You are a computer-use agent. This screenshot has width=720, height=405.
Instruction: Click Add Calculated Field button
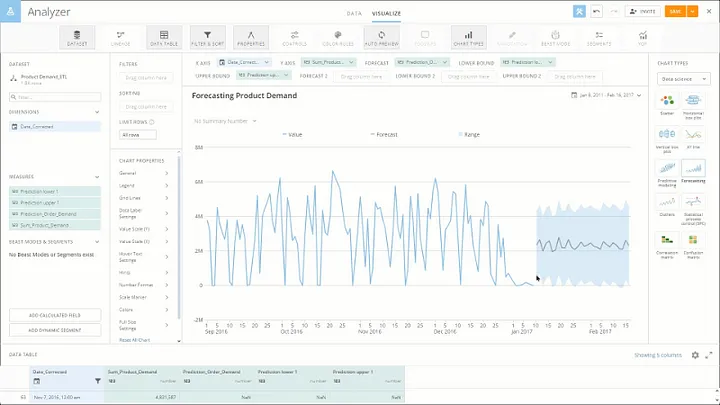point(55,315)
